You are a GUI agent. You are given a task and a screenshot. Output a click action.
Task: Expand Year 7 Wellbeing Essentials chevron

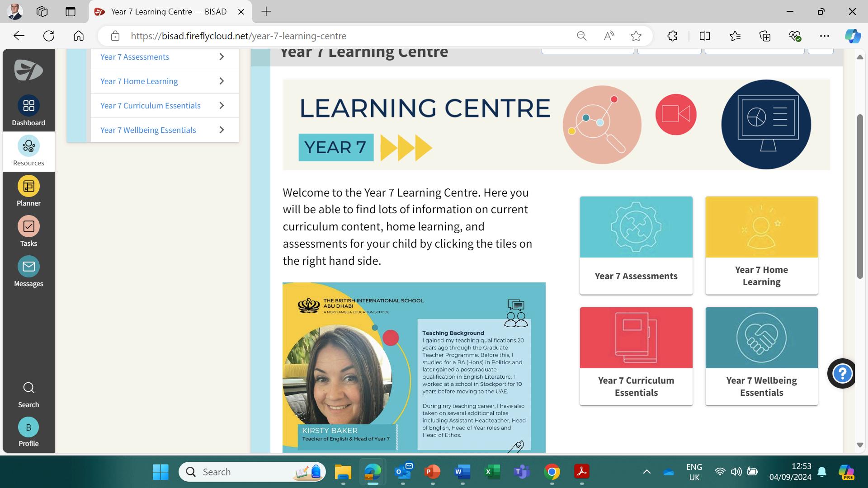click(x=222, y=130)
